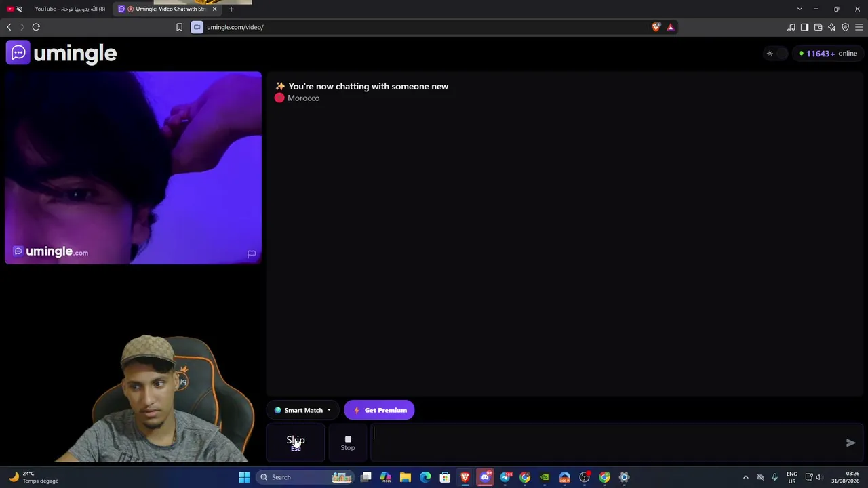Image resolution: width=868 pixels, height=488 pixels.
Task: Open the weather widget showing 24°C
Action: [33, 477]
